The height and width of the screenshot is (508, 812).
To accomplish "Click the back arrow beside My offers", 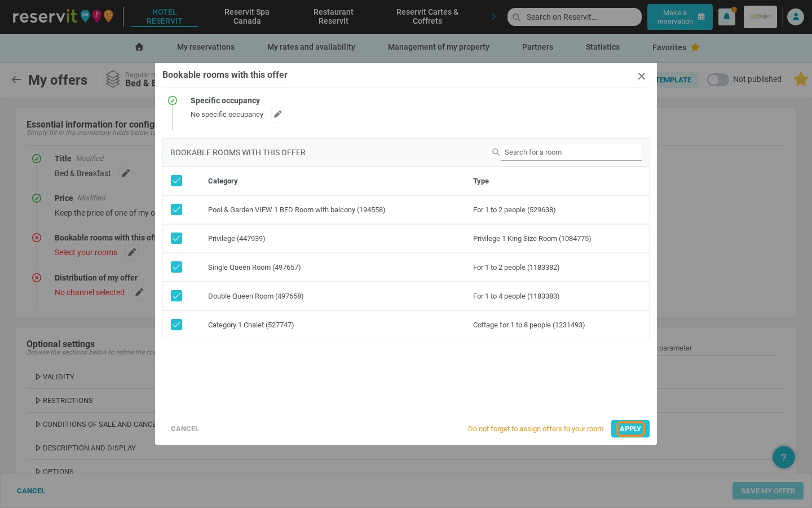I will (x=16, y=80).
